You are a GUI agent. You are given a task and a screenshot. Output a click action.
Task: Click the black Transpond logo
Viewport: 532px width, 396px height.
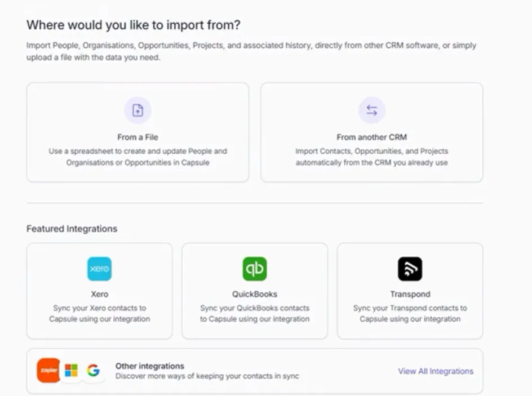pos(410,269)
